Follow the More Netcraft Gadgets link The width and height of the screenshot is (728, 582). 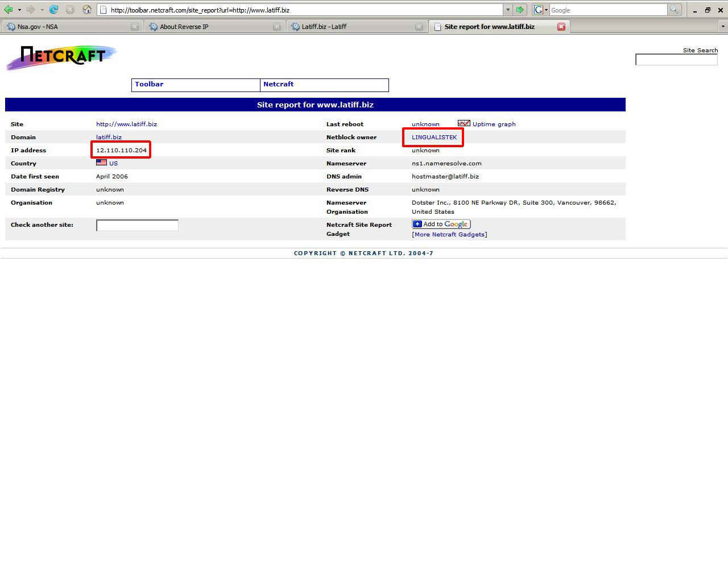tap(449, 234)
